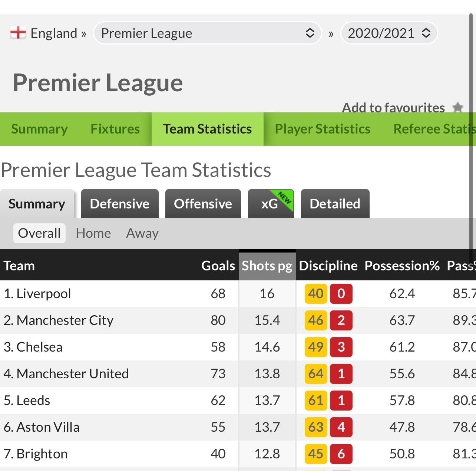
Task: Switch to the Home filter
Action: pyautogui.click(x=93, y=233)
